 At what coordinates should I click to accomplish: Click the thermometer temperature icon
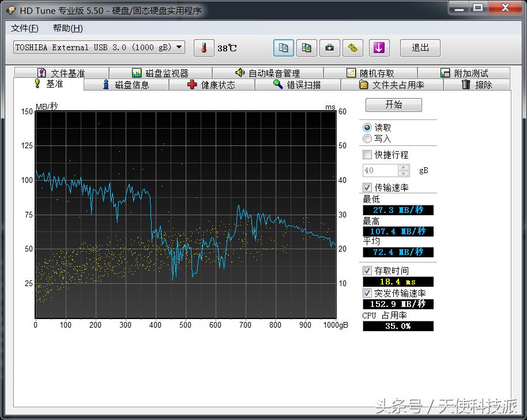tap(204, 48)
